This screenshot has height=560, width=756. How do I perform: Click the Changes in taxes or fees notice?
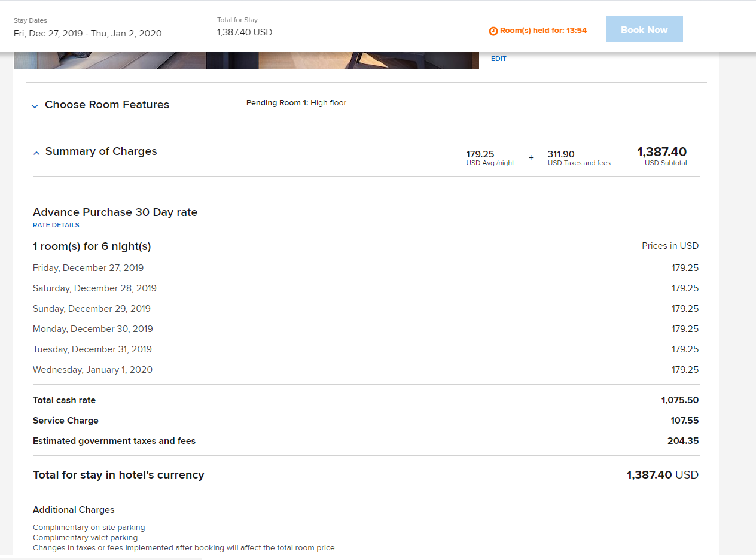185,548
